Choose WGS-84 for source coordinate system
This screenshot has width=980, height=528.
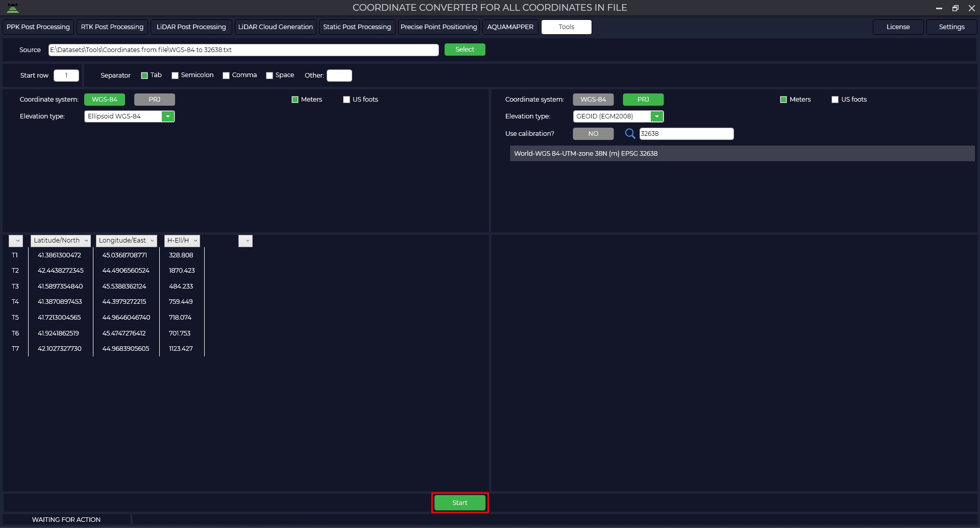click(105, 100)
